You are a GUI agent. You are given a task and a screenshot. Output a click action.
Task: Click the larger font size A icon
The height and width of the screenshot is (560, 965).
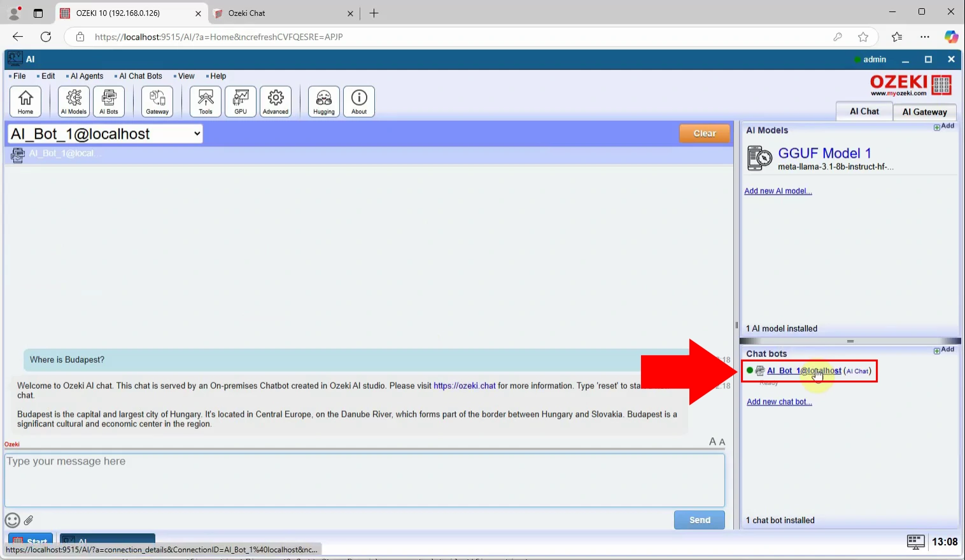pos(713,442)
